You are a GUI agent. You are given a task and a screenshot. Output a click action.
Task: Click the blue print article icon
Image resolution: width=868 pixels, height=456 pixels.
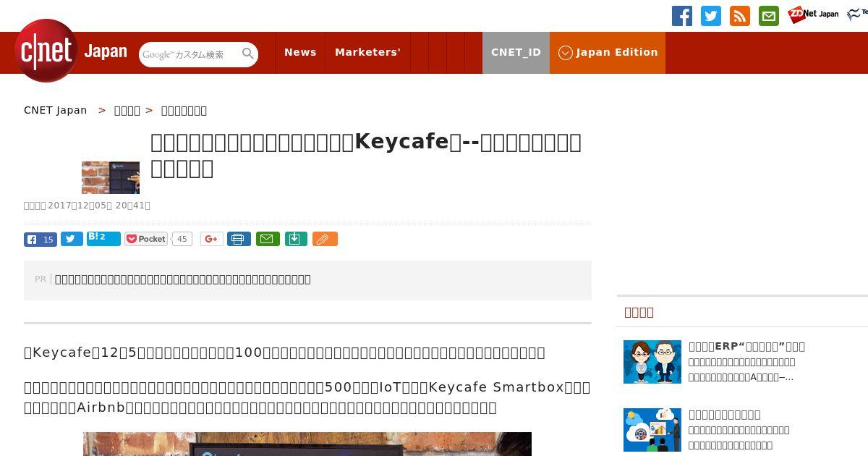239,239
